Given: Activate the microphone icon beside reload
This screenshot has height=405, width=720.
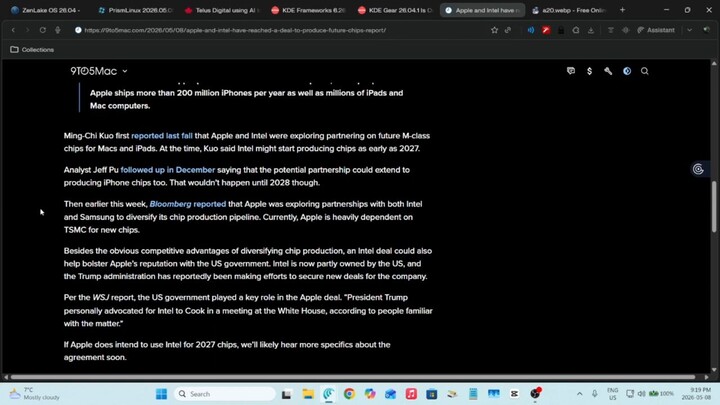Looking at the screenshot, I should 57,30.
